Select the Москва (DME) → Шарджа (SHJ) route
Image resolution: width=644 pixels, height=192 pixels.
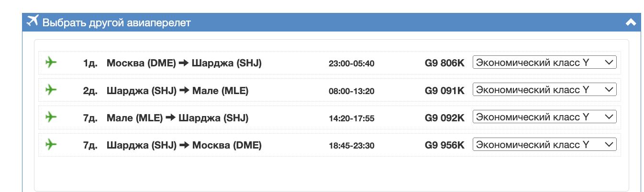pos(184,63)
